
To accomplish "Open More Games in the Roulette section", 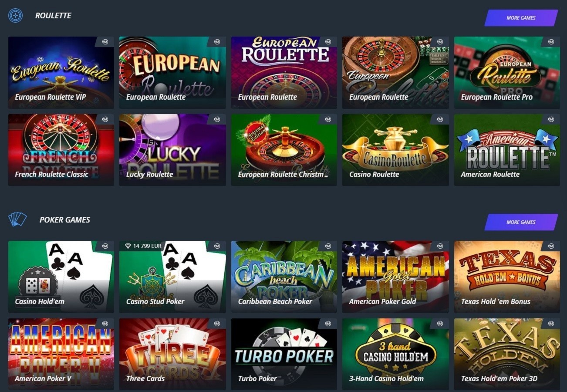I will [x=521, y=18].
